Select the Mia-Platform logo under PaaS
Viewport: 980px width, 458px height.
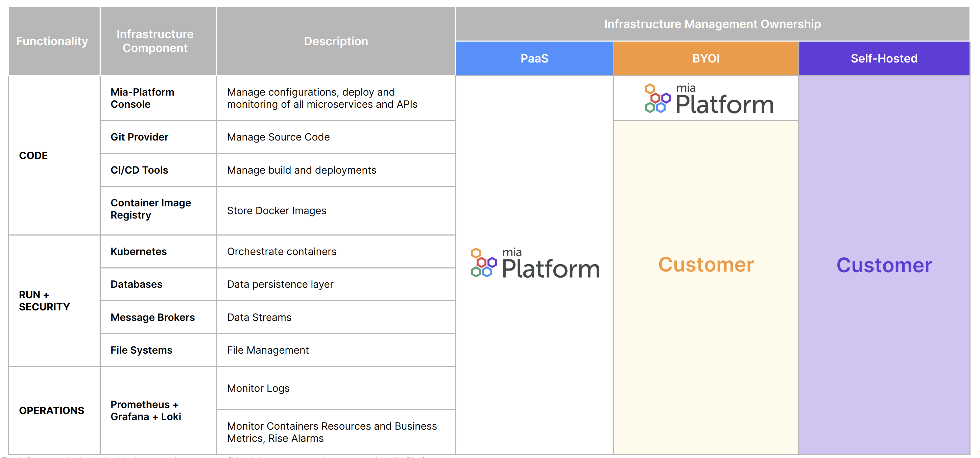click(534, 262)
